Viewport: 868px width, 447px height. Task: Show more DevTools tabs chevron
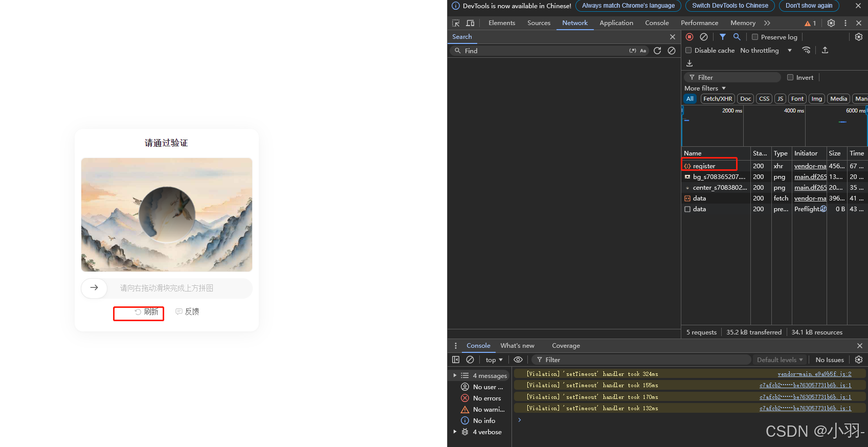[x=767, y=23]
